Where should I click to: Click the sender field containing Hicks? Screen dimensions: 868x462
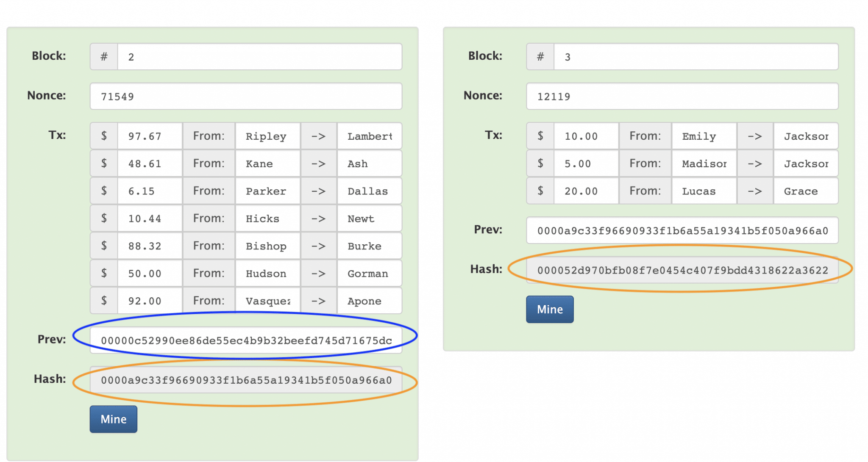click(x=267, y=219)
